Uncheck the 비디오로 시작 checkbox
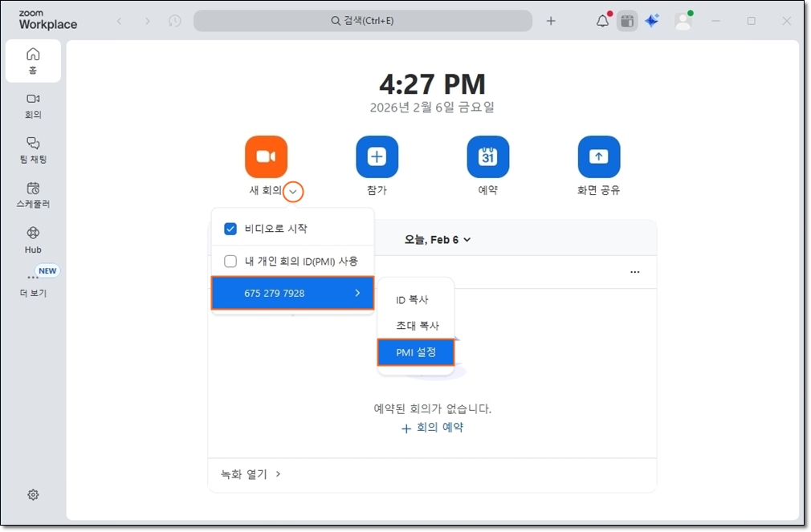 click(230, 229)
